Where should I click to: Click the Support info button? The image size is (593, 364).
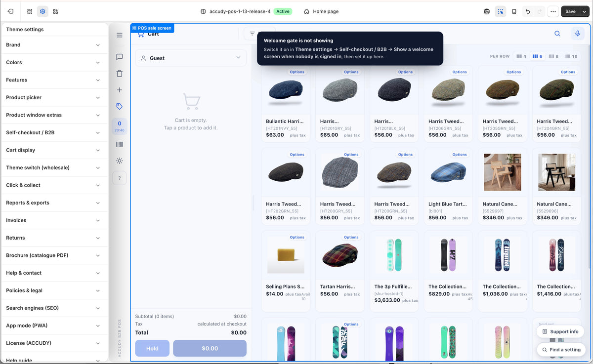click(x=560, y=331)
